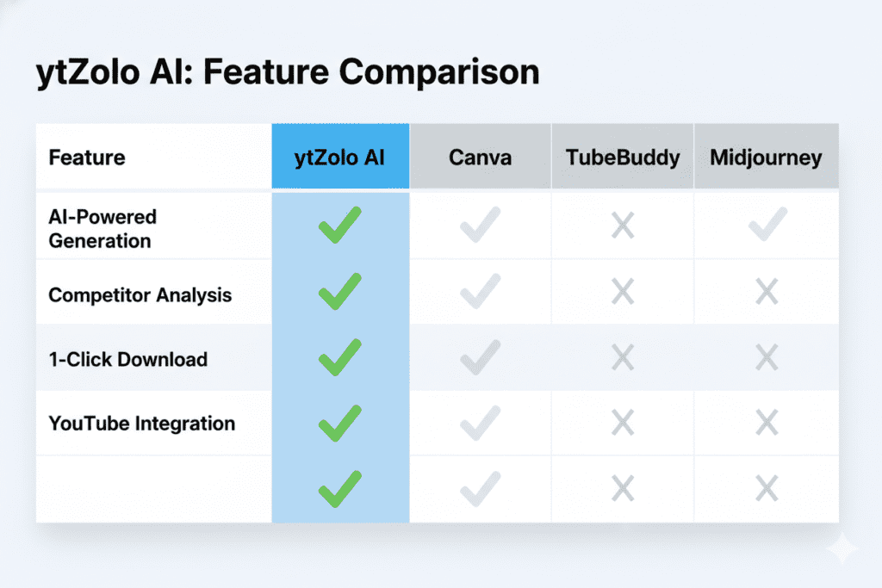Click ytZolo AI's green check for Competitor Analysis

point(339,292)
